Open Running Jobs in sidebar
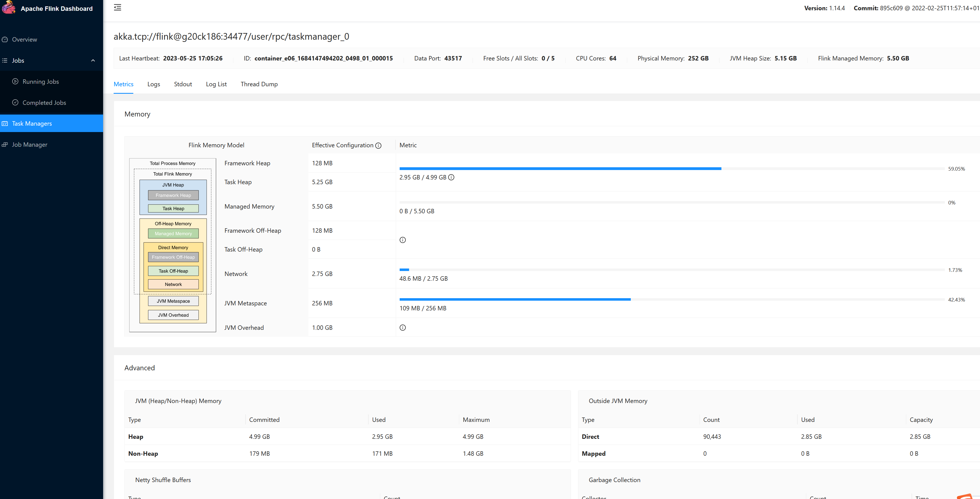 click(x=40, y=82)
